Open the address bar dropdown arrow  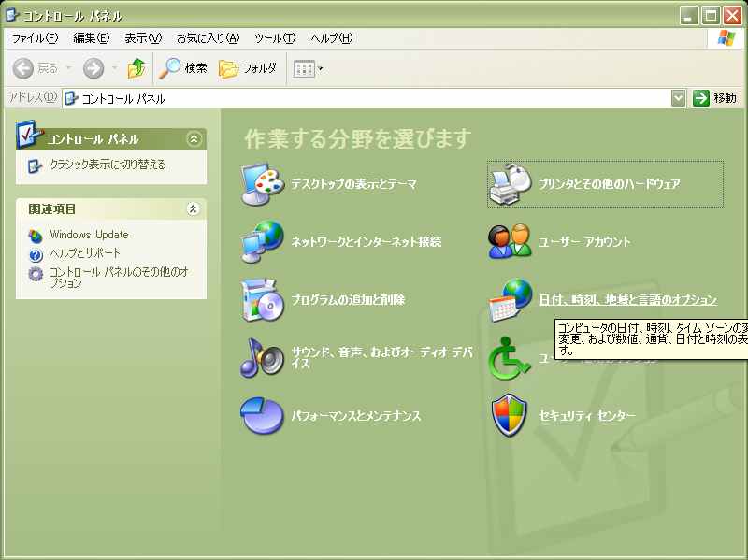678,98
